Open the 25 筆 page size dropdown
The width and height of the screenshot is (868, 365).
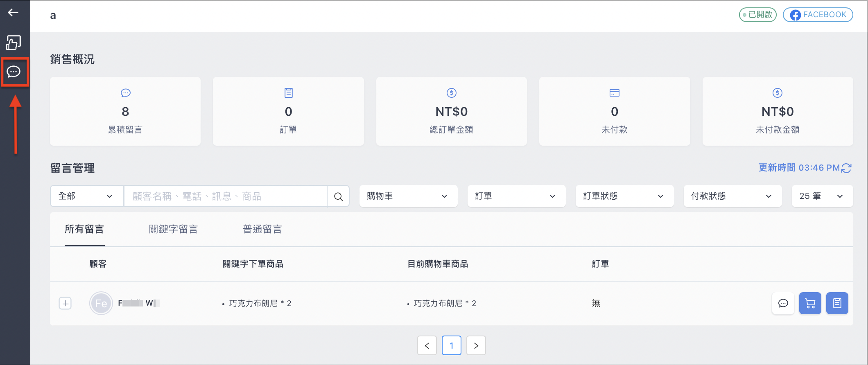pyautogui.click(x=822, y=196)
